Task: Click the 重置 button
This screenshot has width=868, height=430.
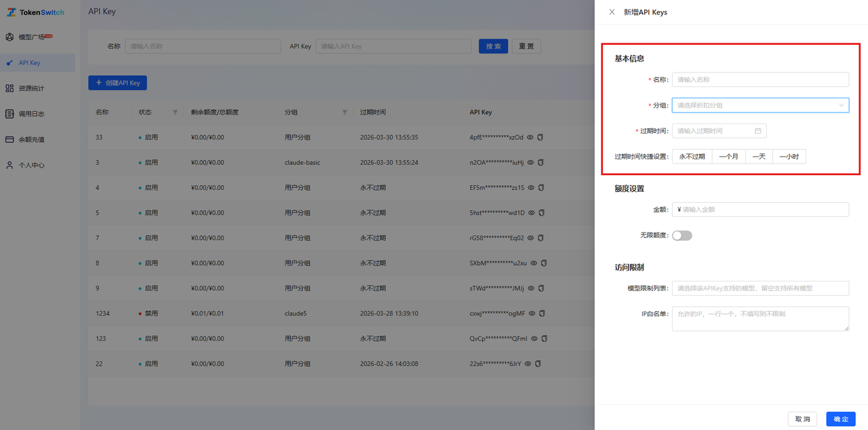Action: coord(526,46)
